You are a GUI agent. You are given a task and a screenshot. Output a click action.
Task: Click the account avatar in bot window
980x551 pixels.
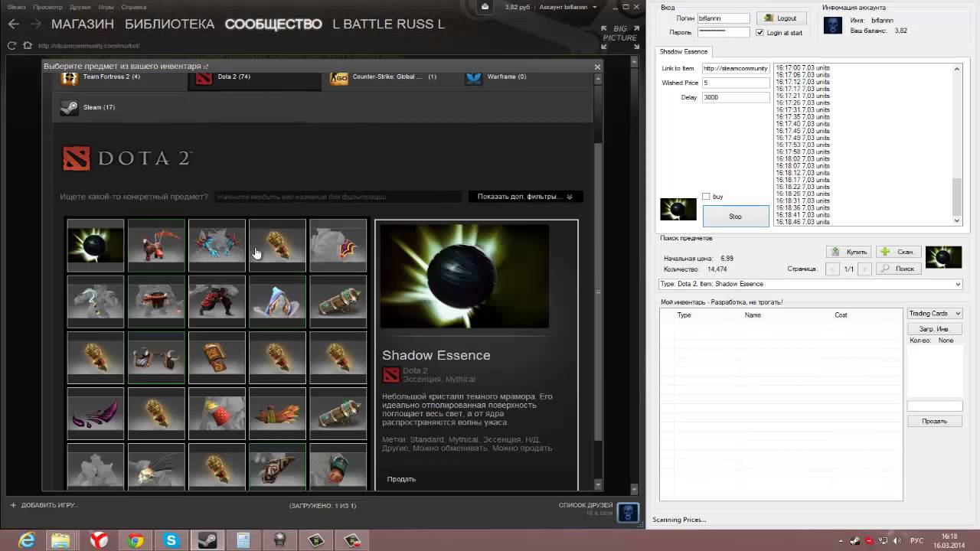[832, 25]
